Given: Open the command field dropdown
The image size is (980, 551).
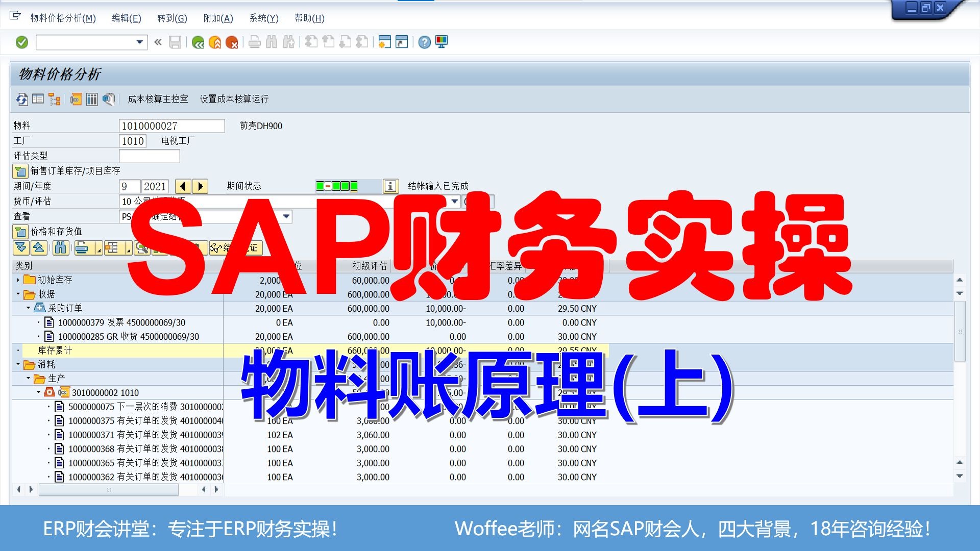Looking at the screenshot, I should pos(139,42).
